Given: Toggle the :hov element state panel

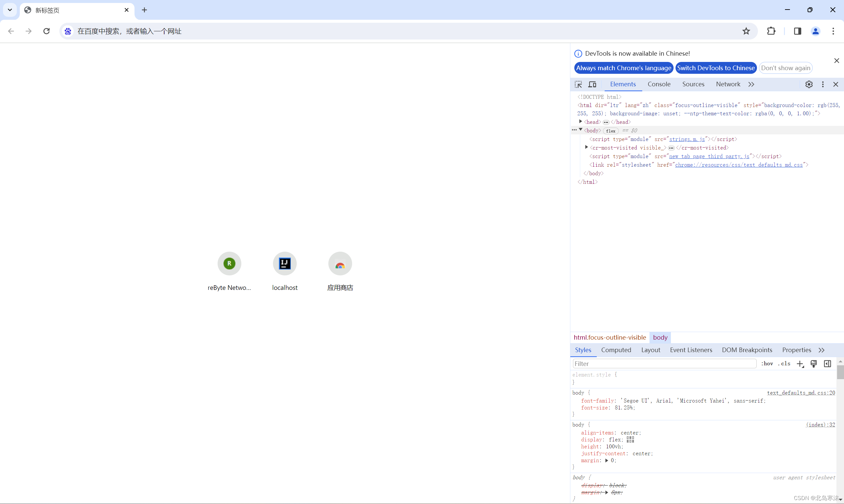Looking at the screenshot, I should click(767, 364).
